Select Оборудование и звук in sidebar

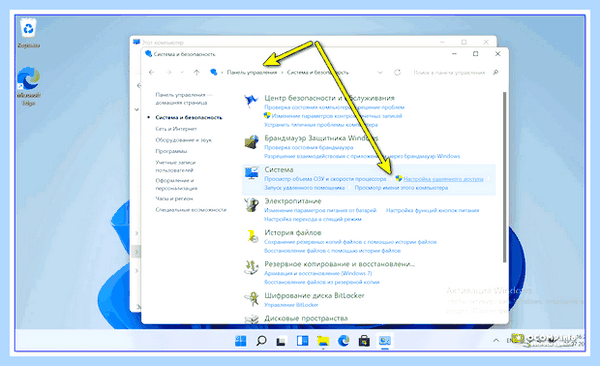pyautogui.click(x=183, y=140)
